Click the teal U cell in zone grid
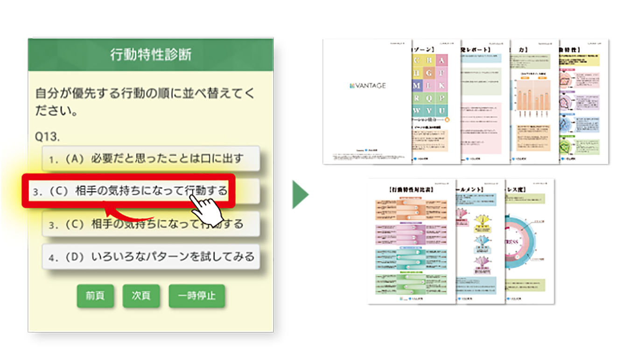 (441, 111)
